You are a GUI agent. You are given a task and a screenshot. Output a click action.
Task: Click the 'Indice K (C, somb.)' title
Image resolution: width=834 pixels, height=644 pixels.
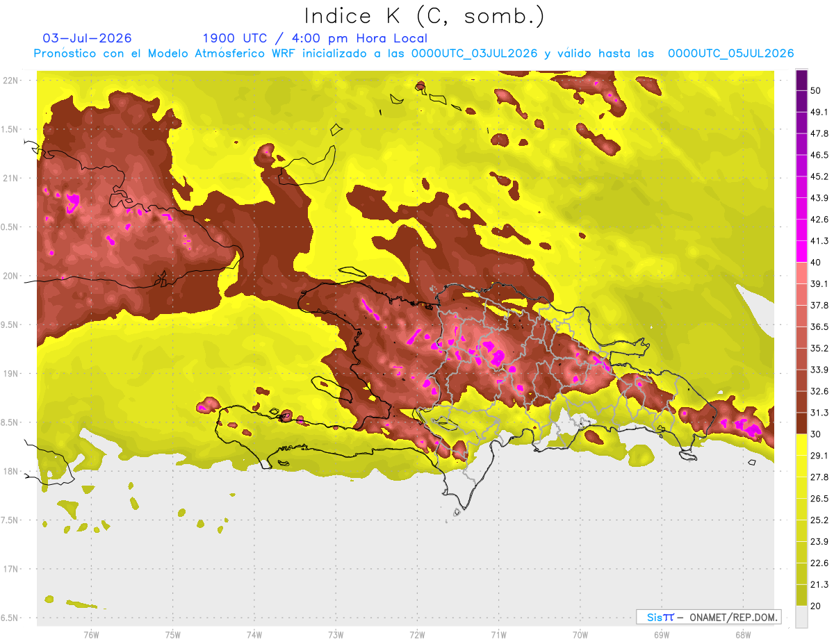pyautogui.click(x=425, y=17)
